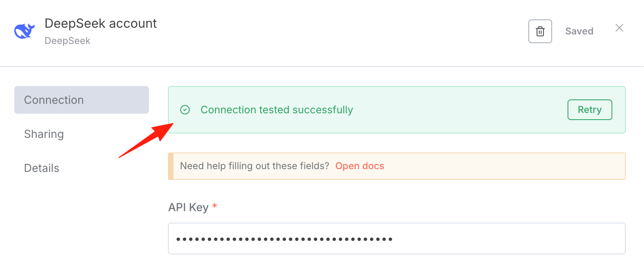Retry the connection test
The width and height of the screenshot is (644, 267).
[590, 110]
